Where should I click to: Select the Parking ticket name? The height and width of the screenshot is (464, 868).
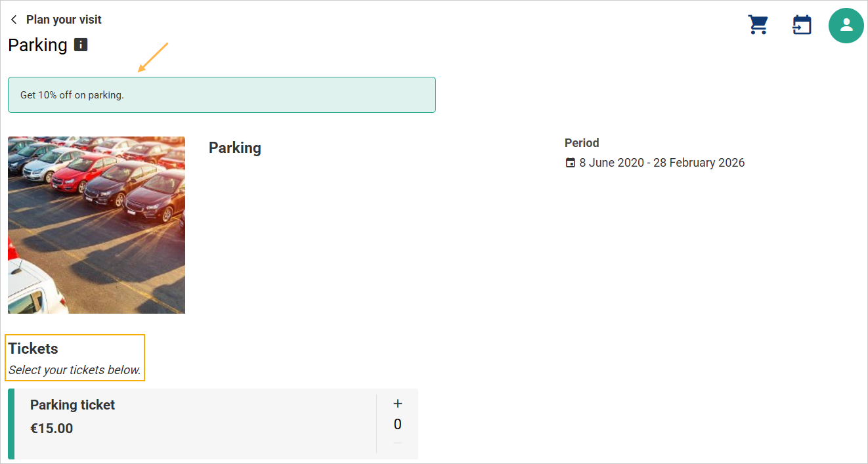tap(72, 405)
